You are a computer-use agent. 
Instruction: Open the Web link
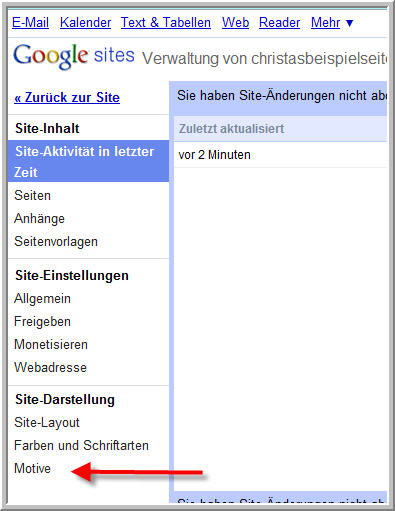click(x=235, y=23)
